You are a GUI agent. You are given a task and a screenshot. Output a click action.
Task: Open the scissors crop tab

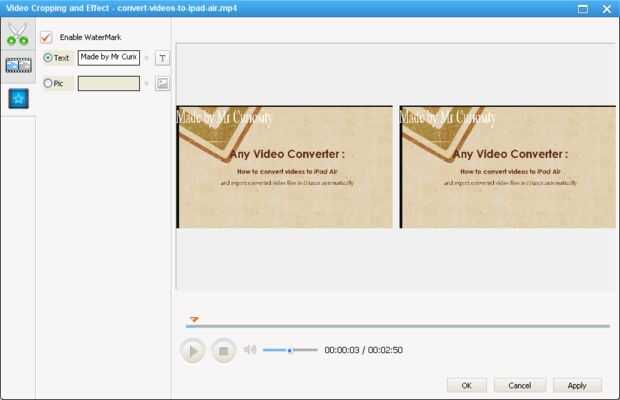point(18,34)
